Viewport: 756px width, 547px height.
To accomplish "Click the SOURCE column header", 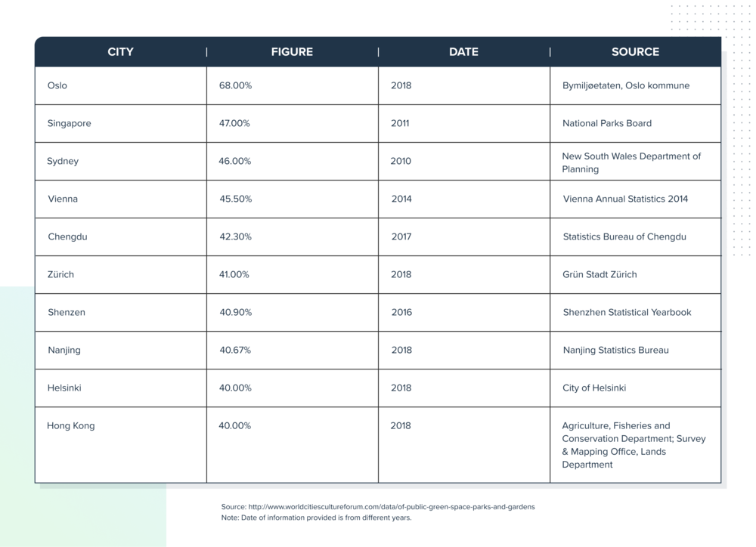I will tap(635, 52).
